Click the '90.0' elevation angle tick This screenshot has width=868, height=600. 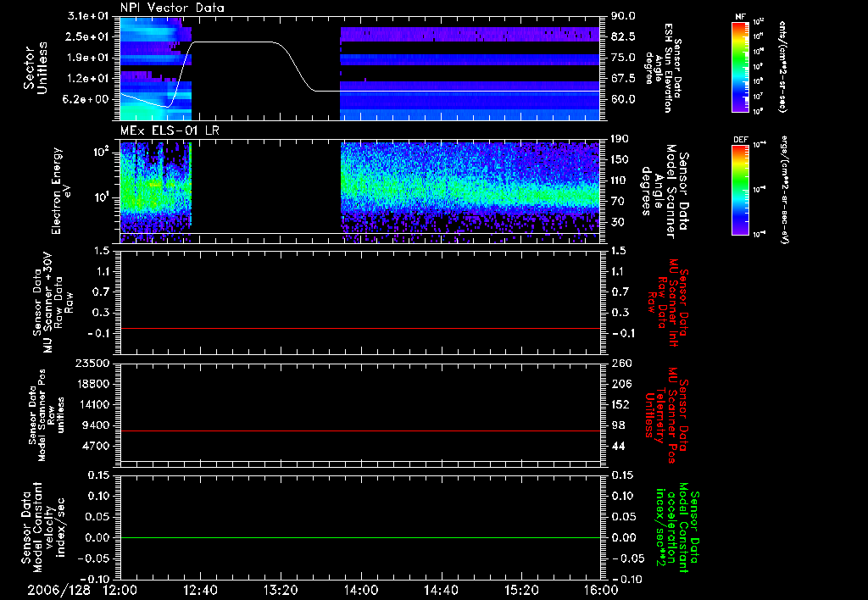click(624, 16)
